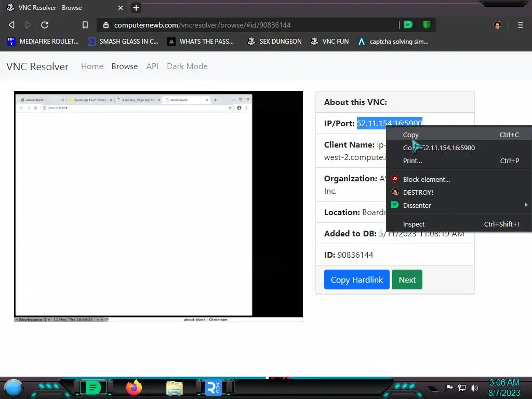This screenshot has width=532, height=399.
Task: Open the RealVNC viewer taskbar icon
Action: pos(214,388)
